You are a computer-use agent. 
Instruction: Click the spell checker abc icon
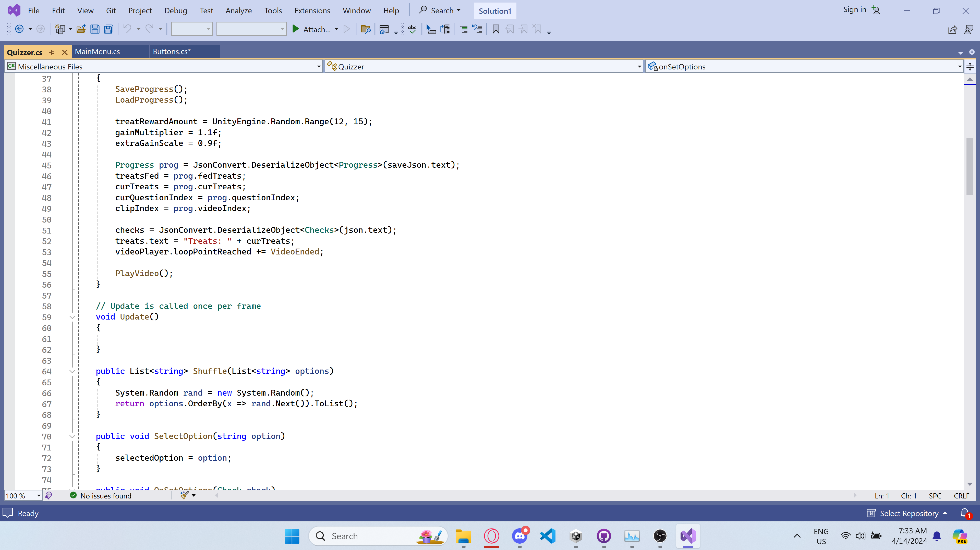[x=412, y=29]
